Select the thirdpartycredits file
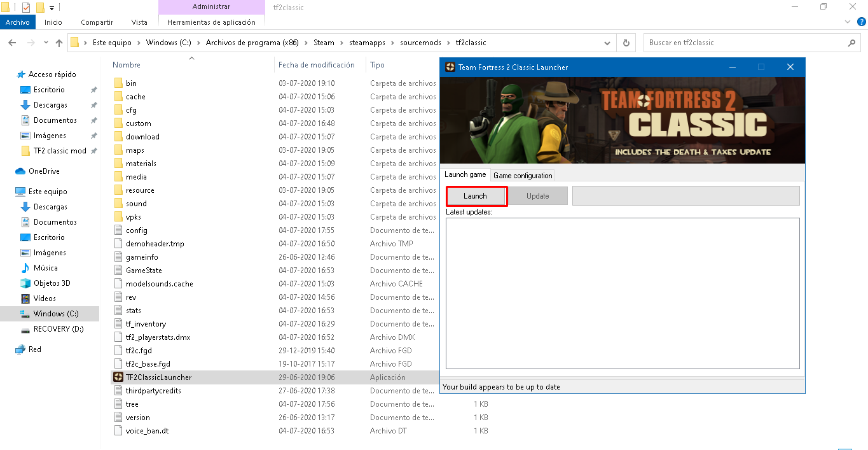 [153, 391]
